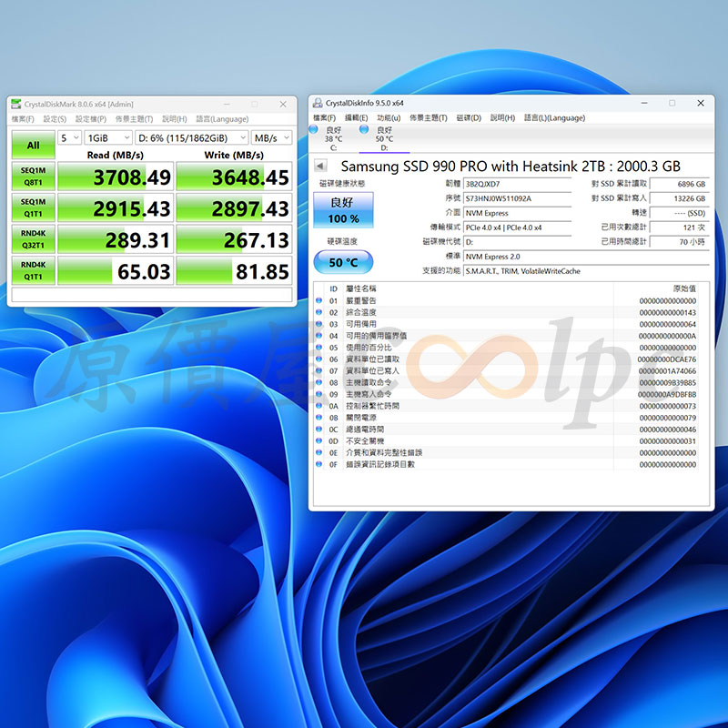The width and height of the screenshot is (728, 728).
Task: Click the 屬性名稱 column header
Action: click(360, 288)
